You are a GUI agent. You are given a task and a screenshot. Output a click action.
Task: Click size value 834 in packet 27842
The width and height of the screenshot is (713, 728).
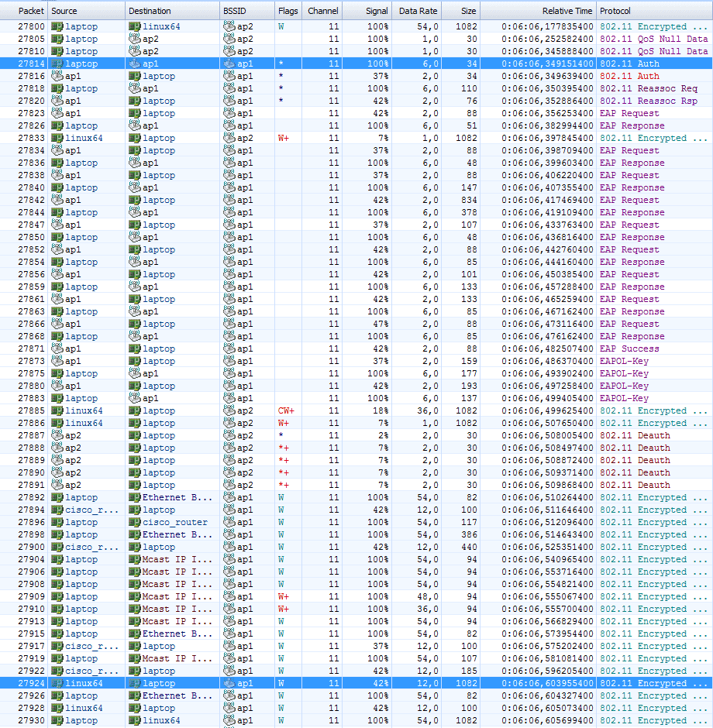[469, 200]
